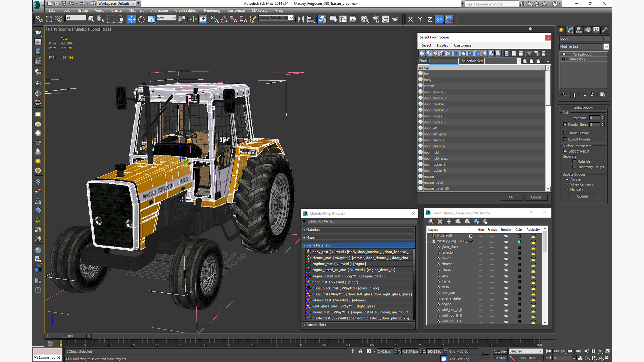Enable Isoline Display checkbox
Screen dimensions: 644x362
pyautogui.click(x=565, y=133)
